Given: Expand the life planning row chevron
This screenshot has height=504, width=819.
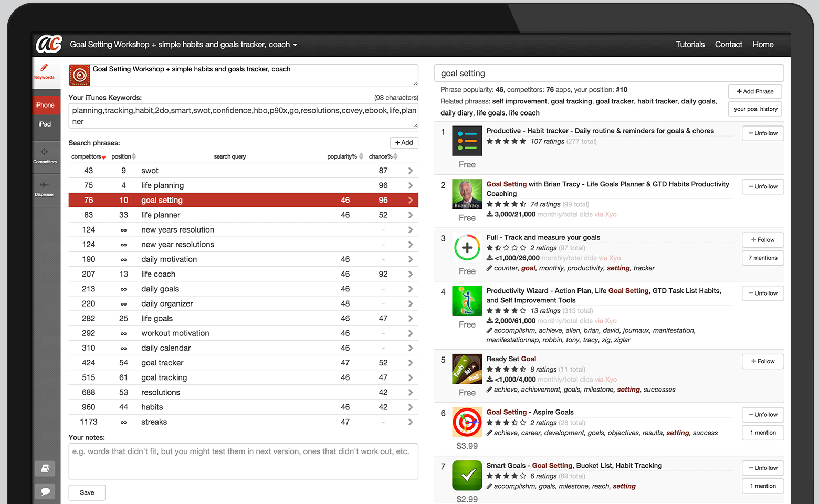Looking at the screenshot, I should pyautogui.click(x=411, y=185).
